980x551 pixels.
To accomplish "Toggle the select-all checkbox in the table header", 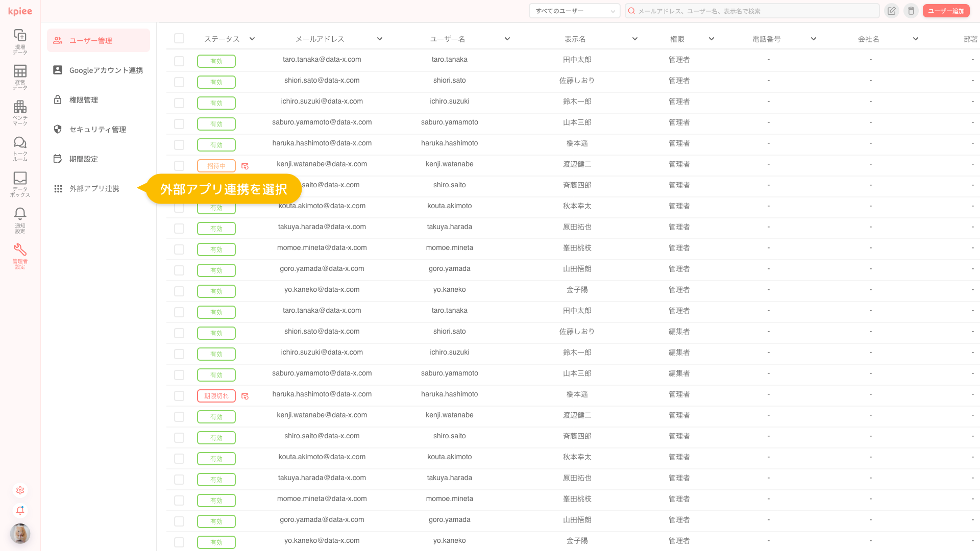I will 179,38.
